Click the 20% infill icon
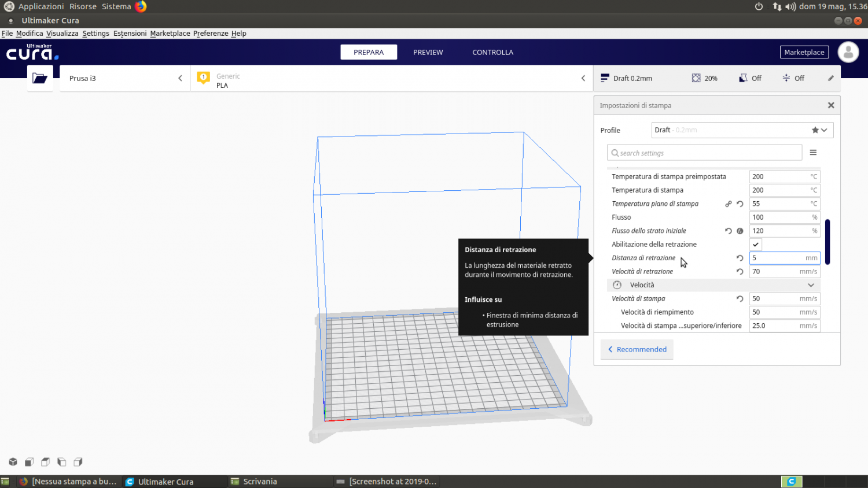This screenshot has height=488, width=868. coord(696,78)
